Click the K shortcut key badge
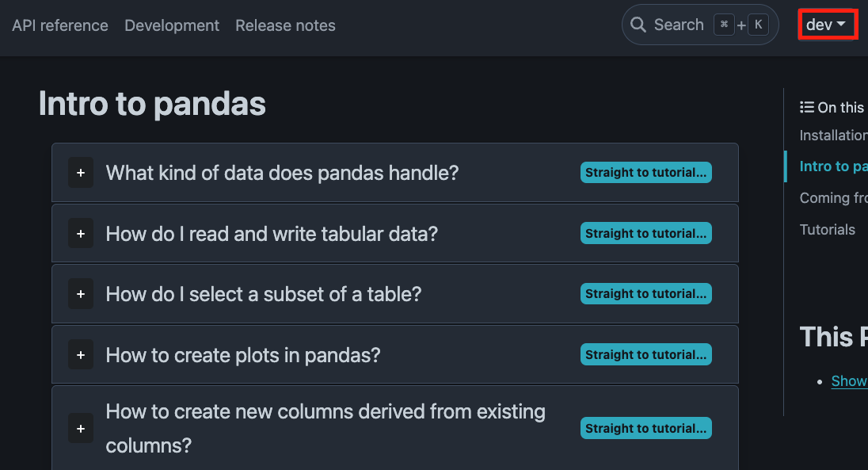Image resolution: width=868 pixels, height=470 pixels. (759, 25)
